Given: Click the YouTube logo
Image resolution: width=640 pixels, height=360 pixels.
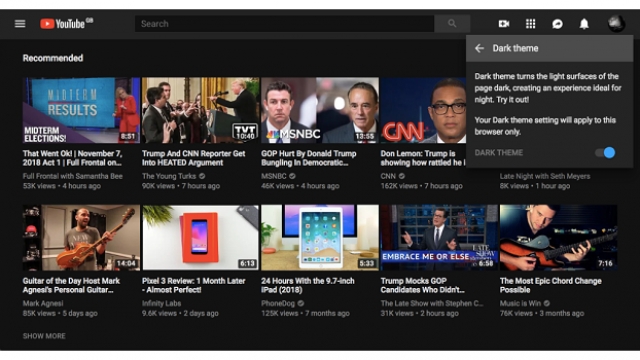Looking at the screenshot, I should coord(66,24).
